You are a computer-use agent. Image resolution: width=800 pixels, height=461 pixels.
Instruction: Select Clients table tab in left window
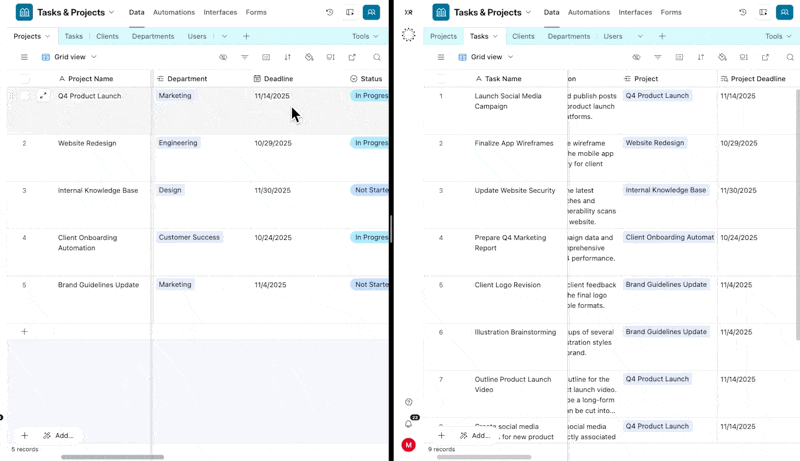pyautogui.click(x=107, y=36)
